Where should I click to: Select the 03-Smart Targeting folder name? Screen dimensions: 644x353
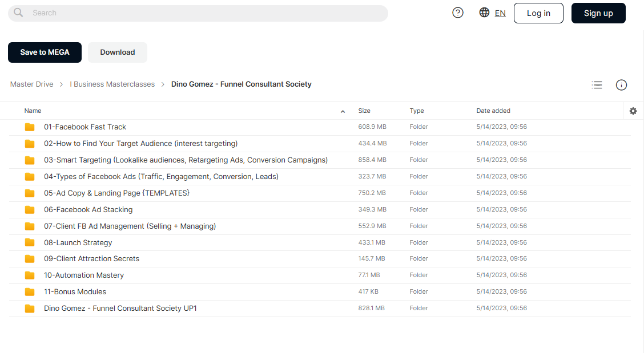click(x=186, y=160)
